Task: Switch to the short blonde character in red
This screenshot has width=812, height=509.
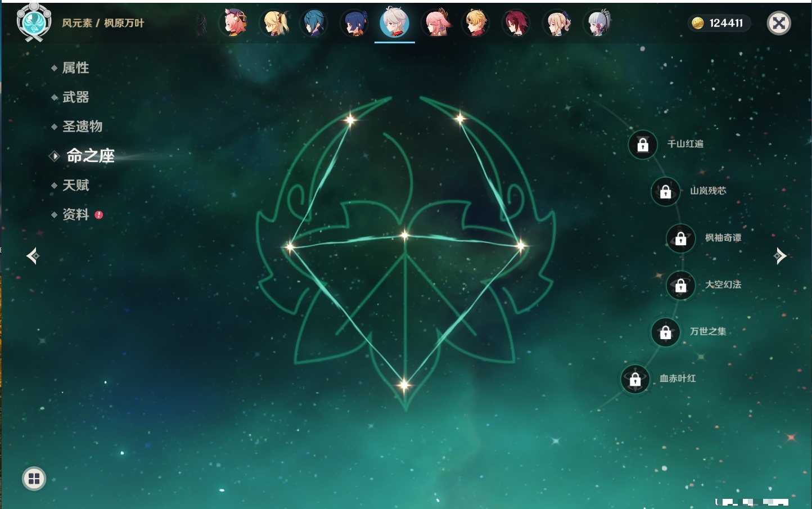Action: [x=476, y=23]
